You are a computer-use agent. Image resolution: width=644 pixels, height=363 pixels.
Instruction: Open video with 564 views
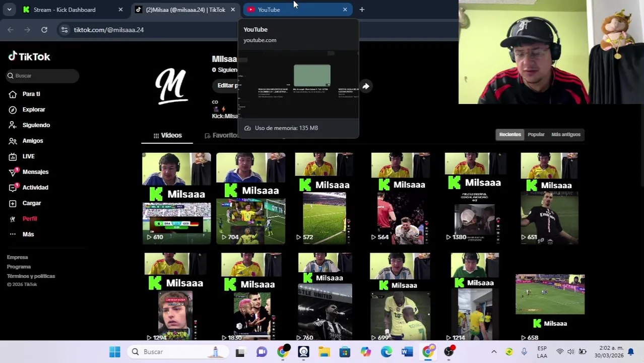point(401,199)
